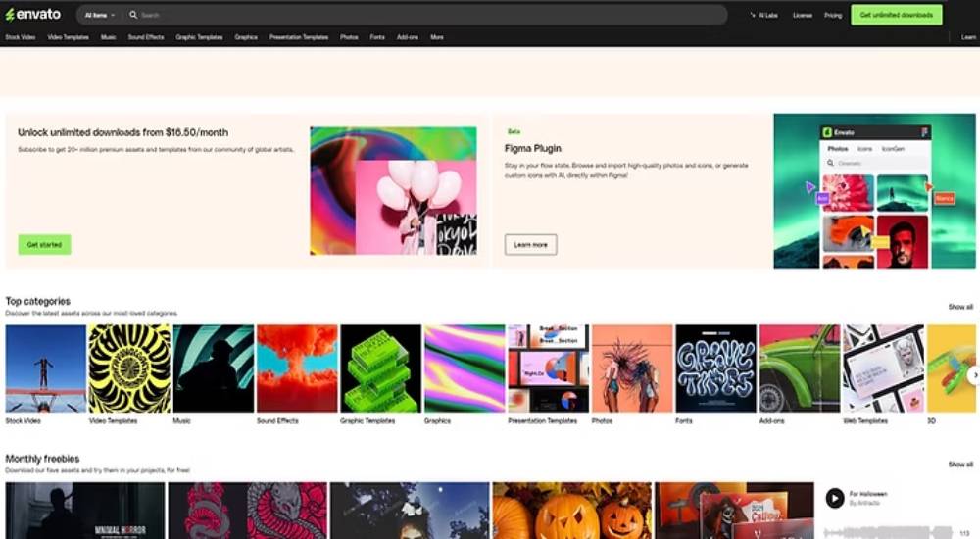980x539 pixels.
Task: Open Sound Effects menu
Action: [146, 37]
